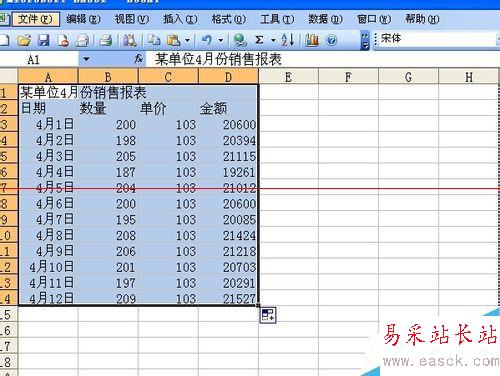Select column F header
The image size is (500, 376).
348,77
